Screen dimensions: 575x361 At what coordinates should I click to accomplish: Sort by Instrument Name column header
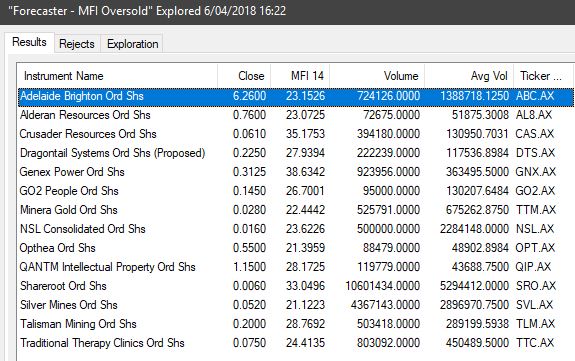pyautogui.click(x=117, y=76)
